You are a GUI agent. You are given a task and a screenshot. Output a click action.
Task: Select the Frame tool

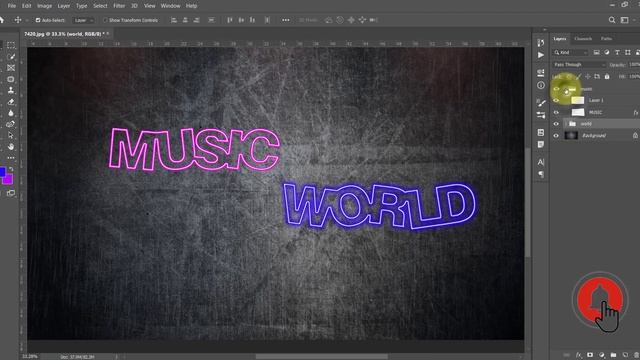11,68
